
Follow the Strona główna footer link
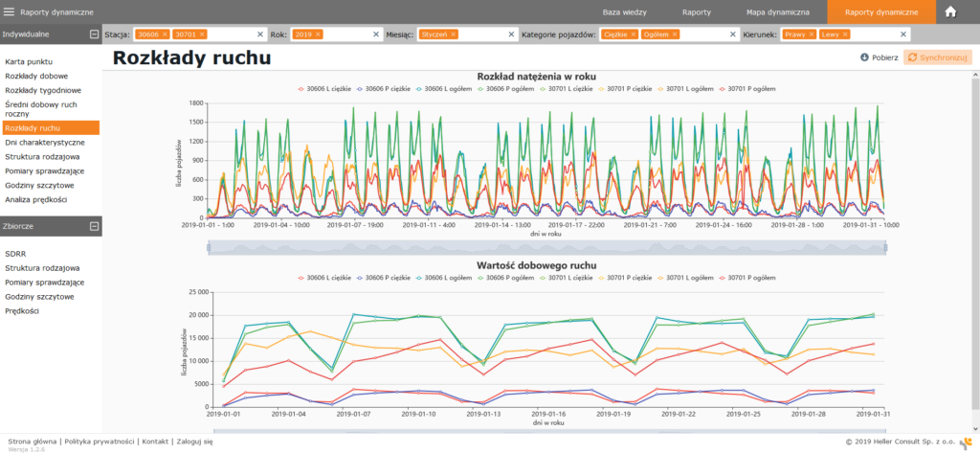coord(32,442)
